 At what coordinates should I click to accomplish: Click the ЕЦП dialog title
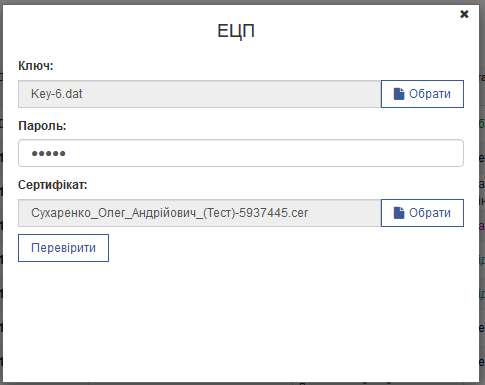(236, 31)
